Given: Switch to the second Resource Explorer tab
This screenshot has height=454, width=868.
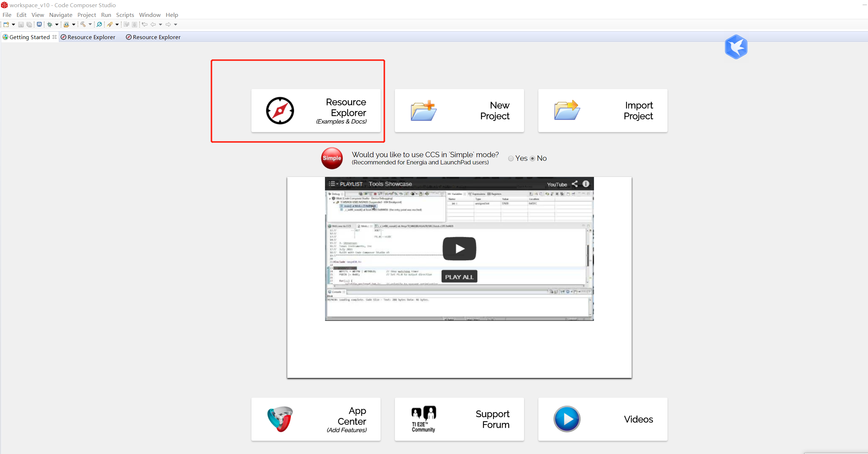Looking at the screenshot, I should pos(154,37).
